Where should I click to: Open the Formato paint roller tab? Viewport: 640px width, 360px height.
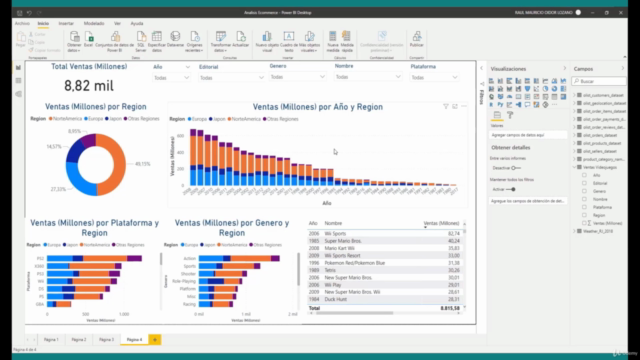(x=510, y=116)
